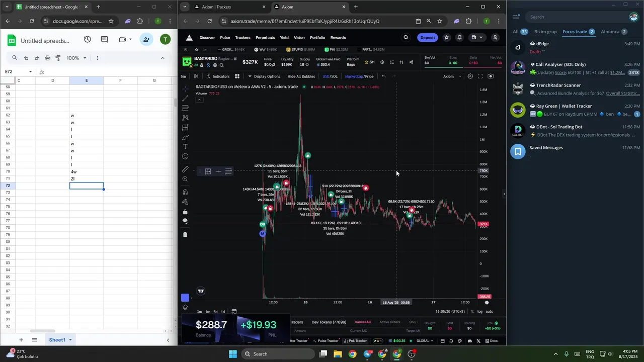Select the 1d date range
This screenshot has height=362, width=644.
click(223, 312)
